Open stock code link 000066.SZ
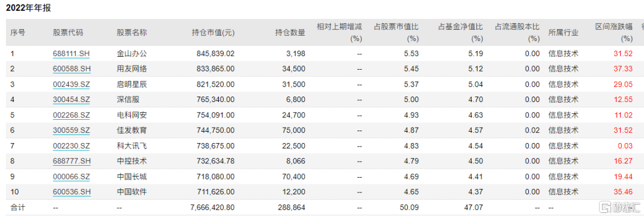The height and width of the screenshot is (217, 644). pos(72,176)
